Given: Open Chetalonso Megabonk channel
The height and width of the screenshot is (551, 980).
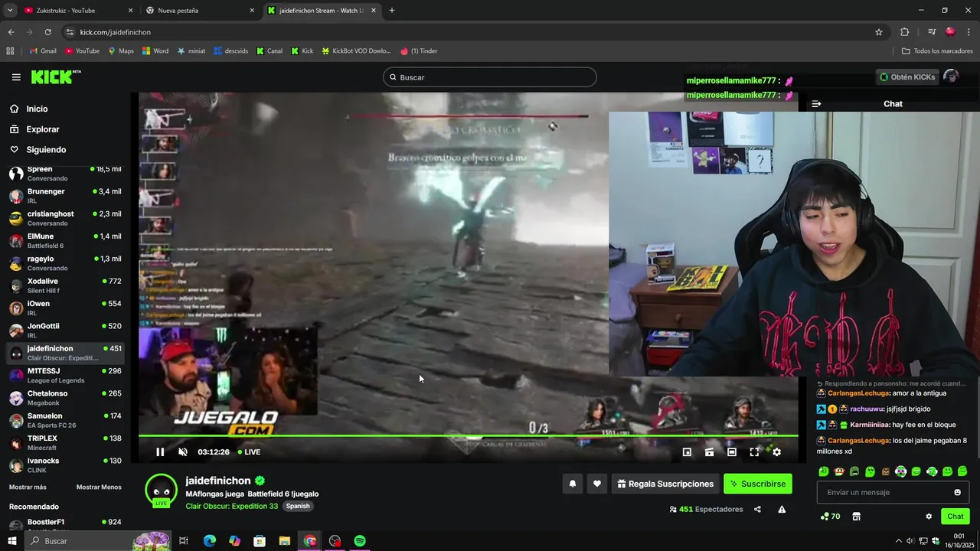Looking at the screenshot, I should pos(65,398).
